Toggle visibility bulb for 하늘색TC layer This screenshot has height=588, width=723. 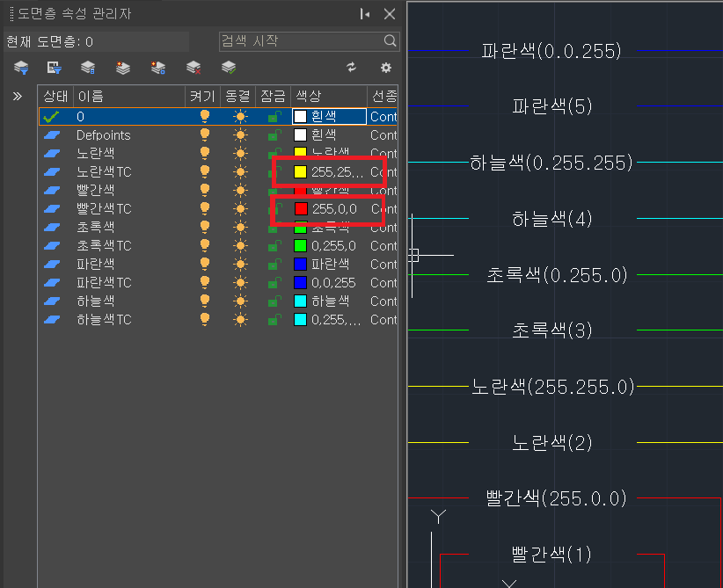[205, 319]
